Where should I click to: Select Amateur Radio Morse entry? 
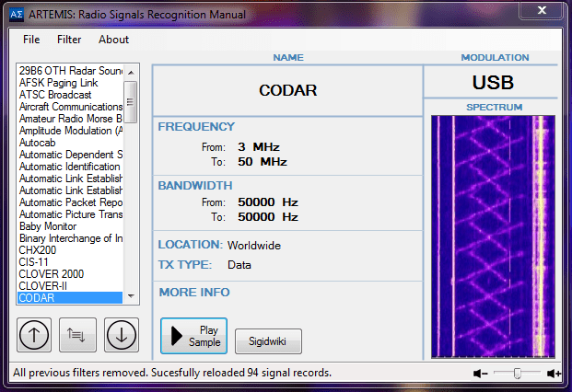click(x=70, y=119)
